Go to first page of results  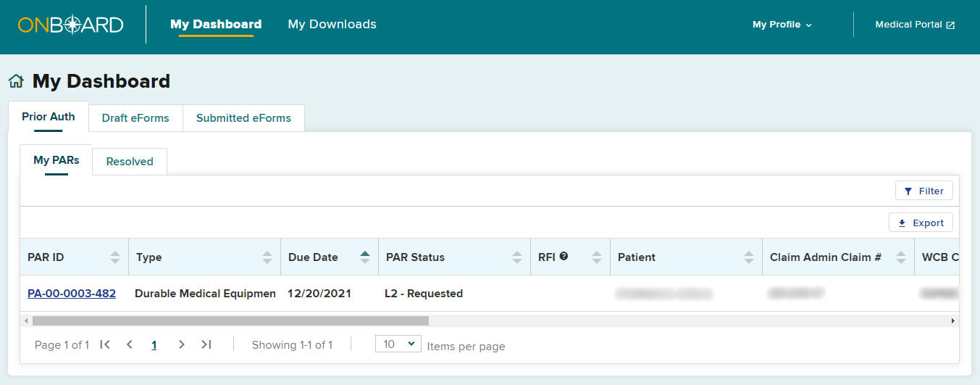[105, 344]
